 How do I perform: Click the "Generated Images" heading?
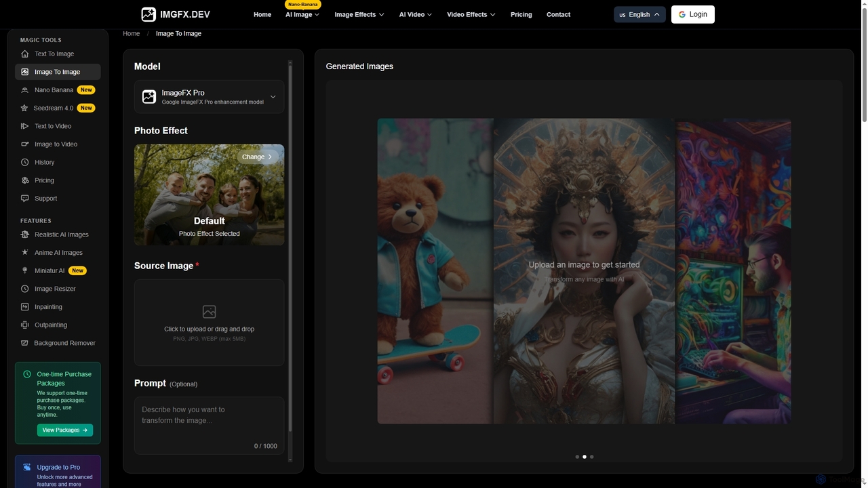[x=359, y=66]
